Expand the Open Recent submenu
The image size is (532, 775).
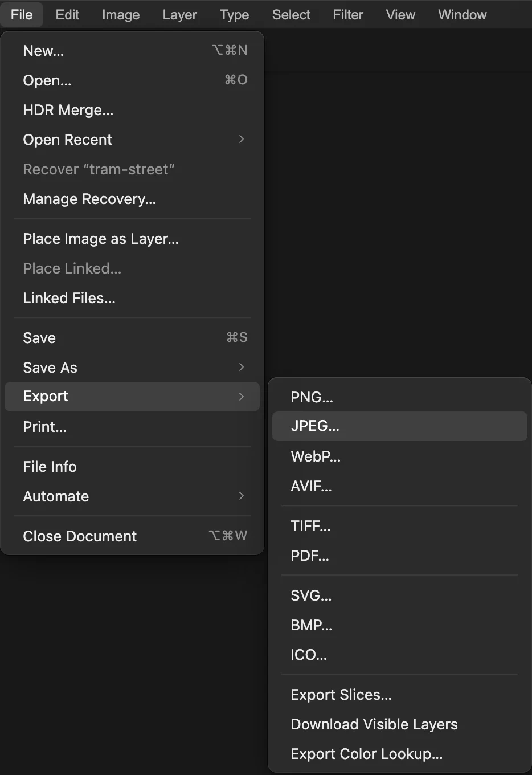coord(132,140)
